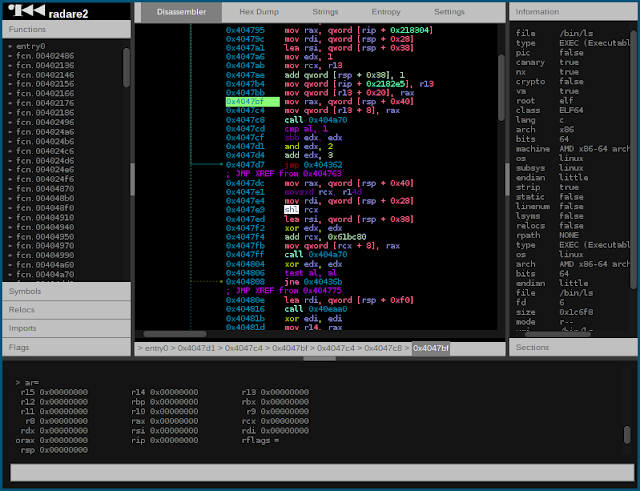Screen dimensions: 640x491
Task: Open the Settings tab
Action: (449, 12)
